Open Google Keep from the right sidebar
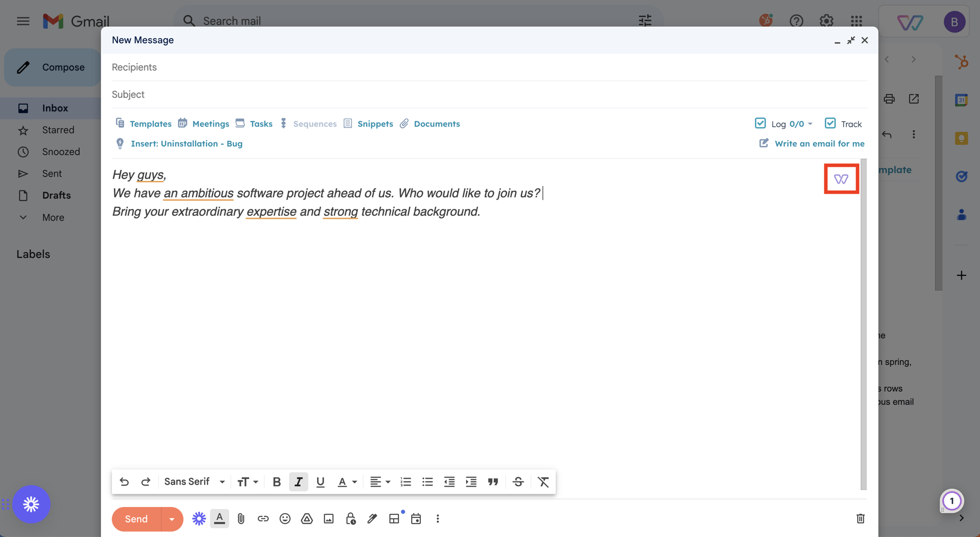Viewport: 980px width, 537px height. click(x=961, y=138)
